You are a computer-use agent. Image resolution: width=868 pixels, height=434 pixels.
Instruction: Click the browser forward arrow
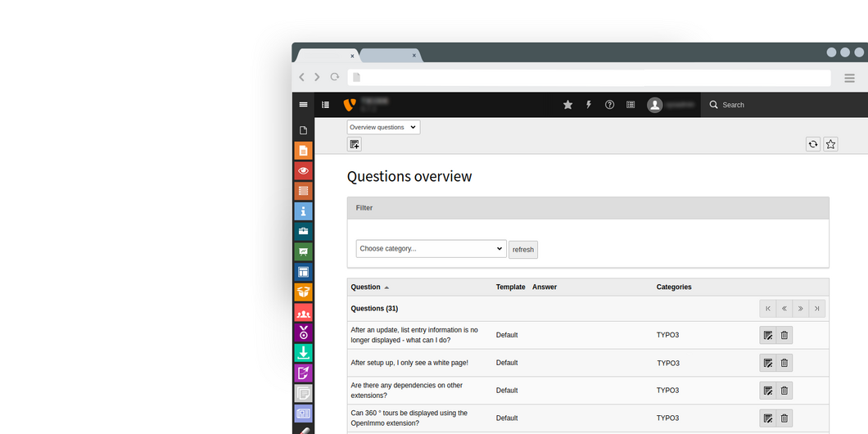click(x=317, y=78)
